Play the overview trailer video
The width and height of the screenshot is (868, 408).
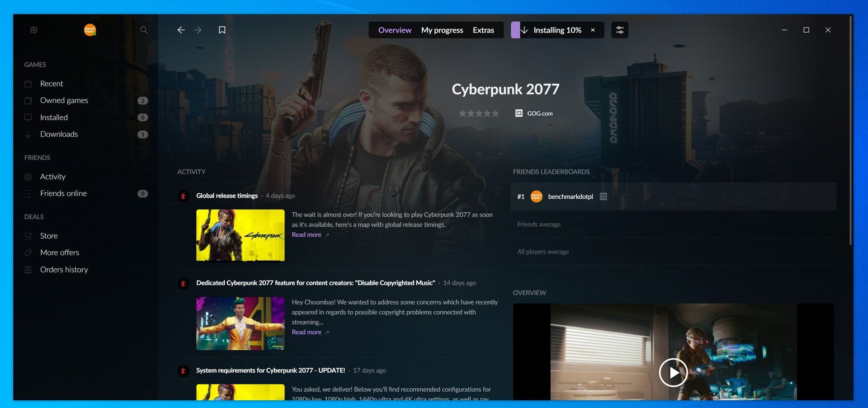click(673, 373)
